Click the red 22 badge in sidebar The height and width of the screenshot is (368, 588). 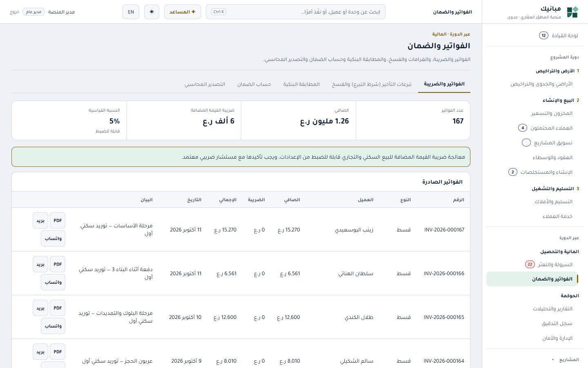pyautogui.click(x=530, y=265)
